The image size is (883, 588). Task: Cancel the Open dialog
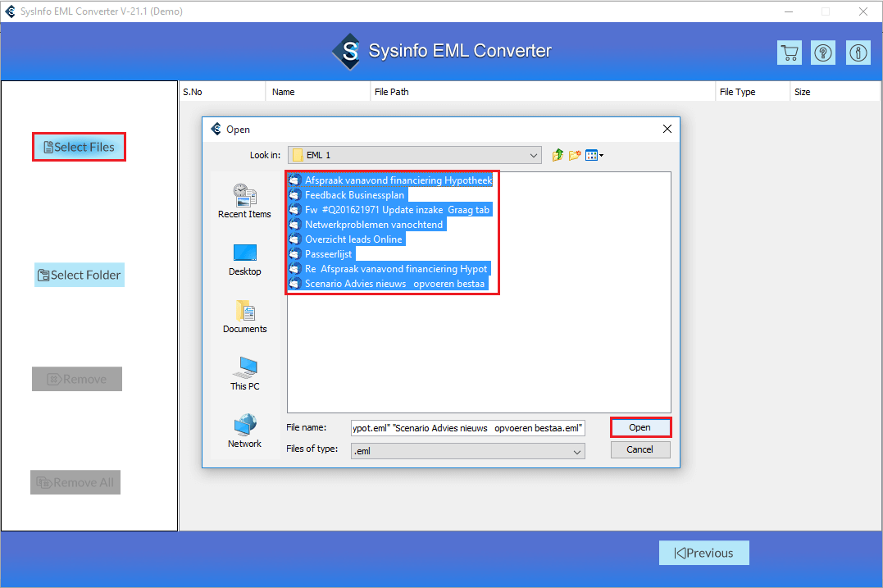click(640, 449)
